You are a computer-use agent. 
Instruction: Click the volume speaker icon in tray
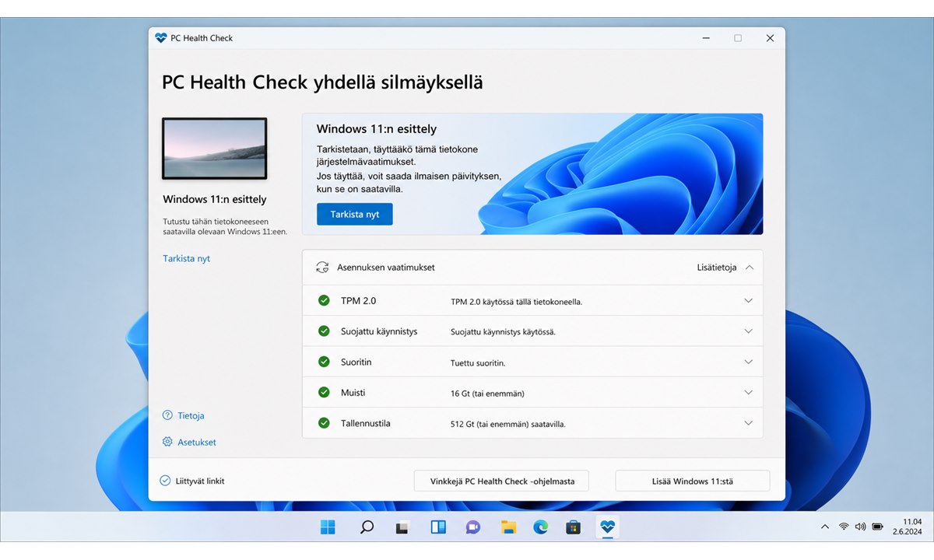[860, 527]
